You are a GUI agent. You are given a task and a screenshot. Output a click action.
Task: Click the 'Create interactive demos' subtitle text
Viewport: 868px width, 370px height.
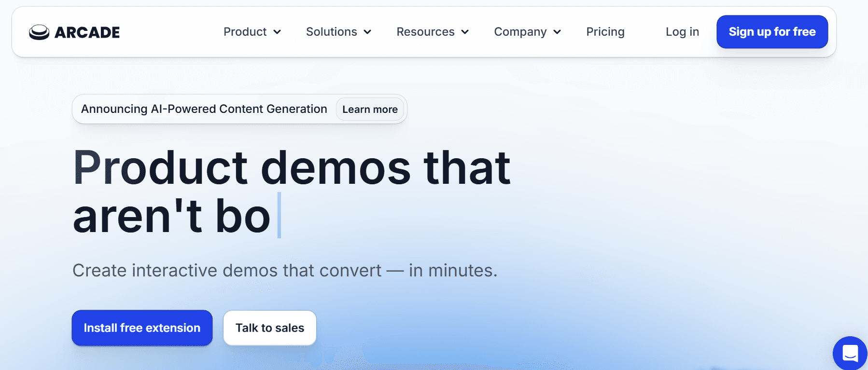[284, 271]
